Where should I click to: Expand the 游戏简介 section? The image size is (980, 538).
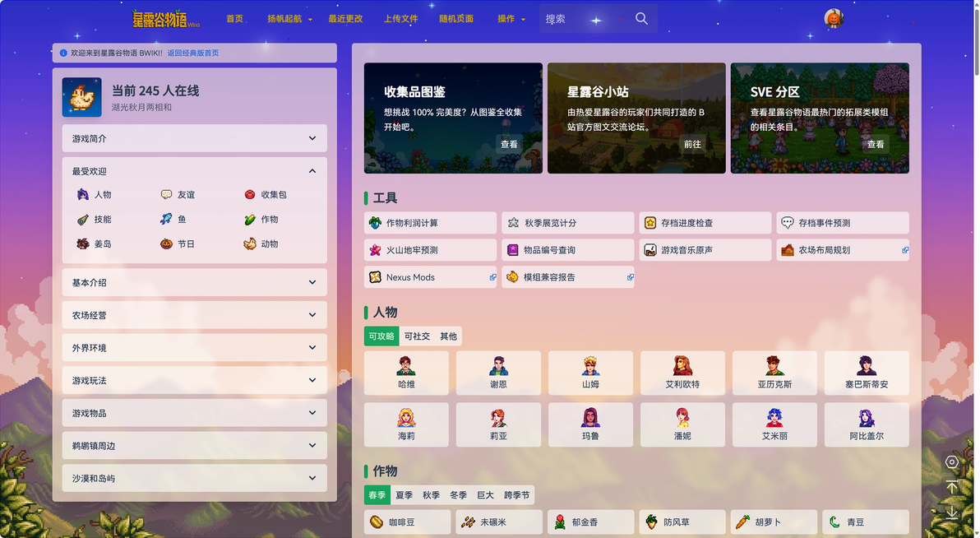(194, 138)
